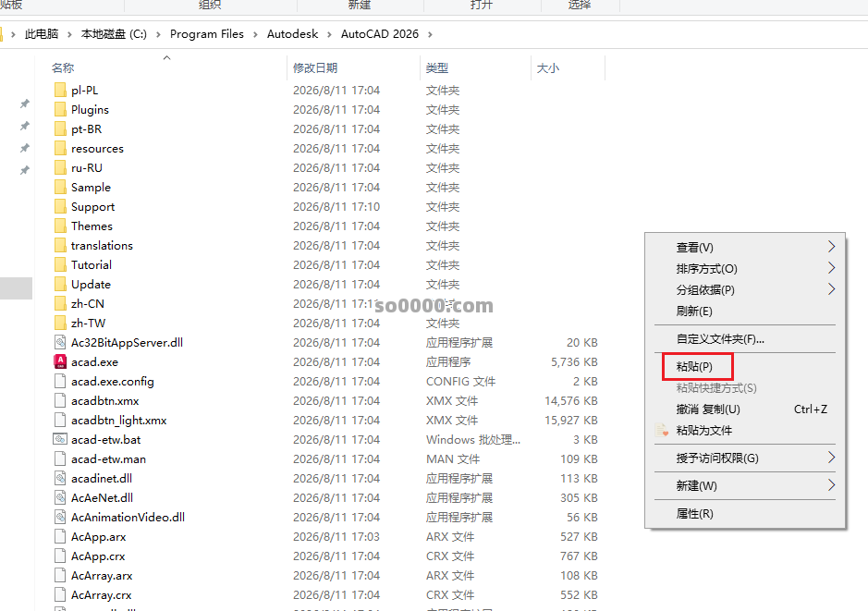Click the MAN 文件 type cell
The width and height of the screenshot is (868, 611).
(x=453, y=458)
